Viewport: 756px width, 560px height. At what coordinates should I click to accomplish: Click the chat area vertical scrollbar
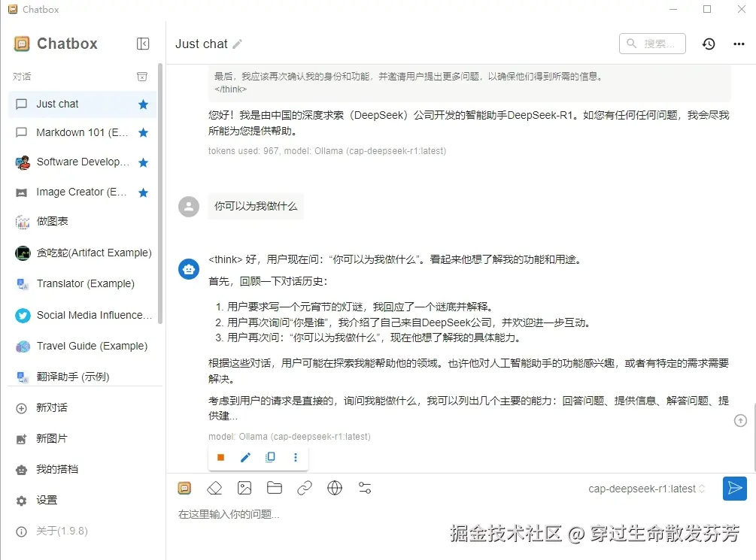coord(754,437)
